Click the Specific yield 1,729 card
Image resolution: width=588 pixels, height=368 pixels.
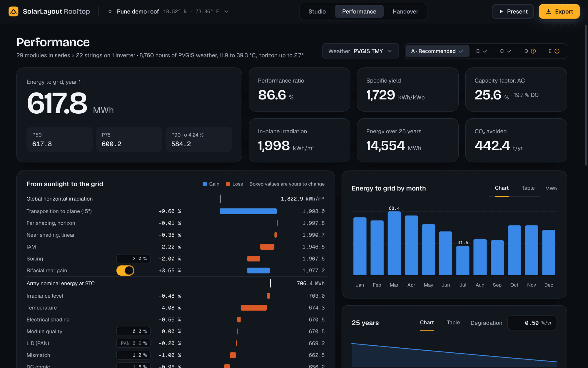(x=408, y=89)
